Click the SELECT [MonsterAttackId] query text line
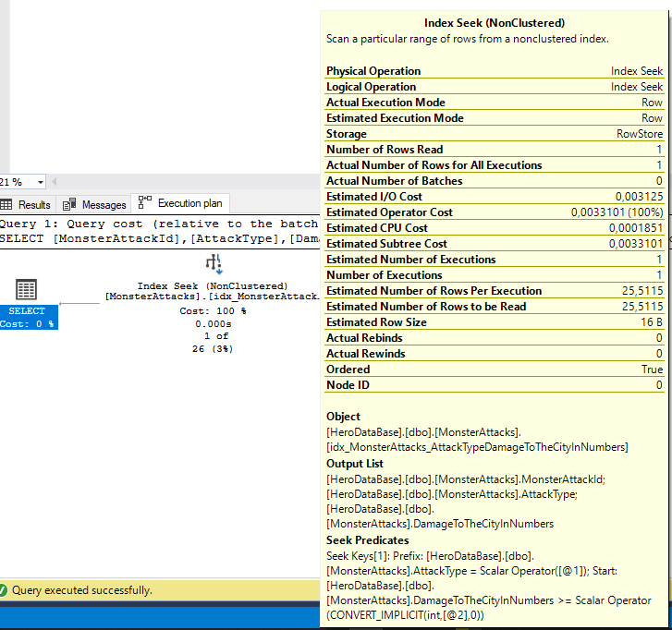 (159, 239)
